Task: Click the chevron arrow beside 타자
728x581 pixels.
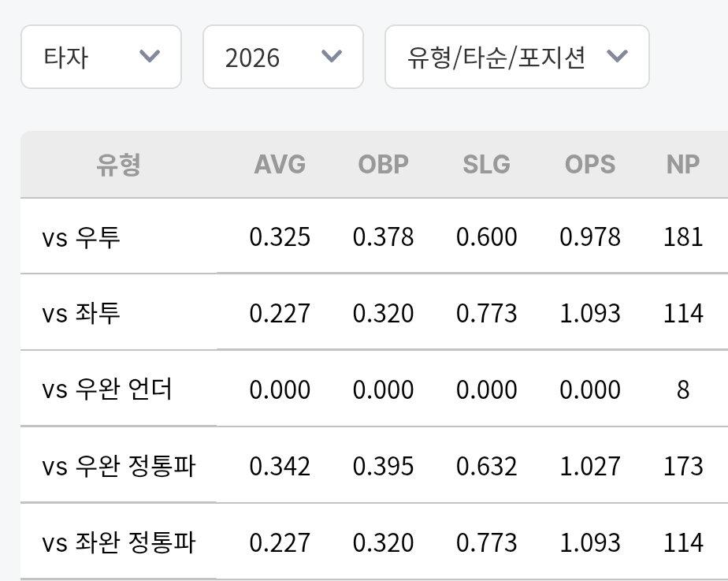Action: (150, 56)
